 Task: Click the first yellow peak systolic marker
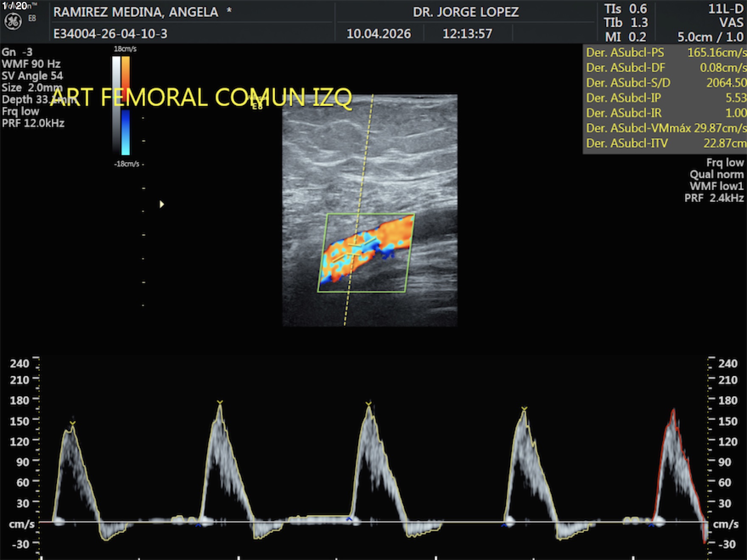click(73, 423)
